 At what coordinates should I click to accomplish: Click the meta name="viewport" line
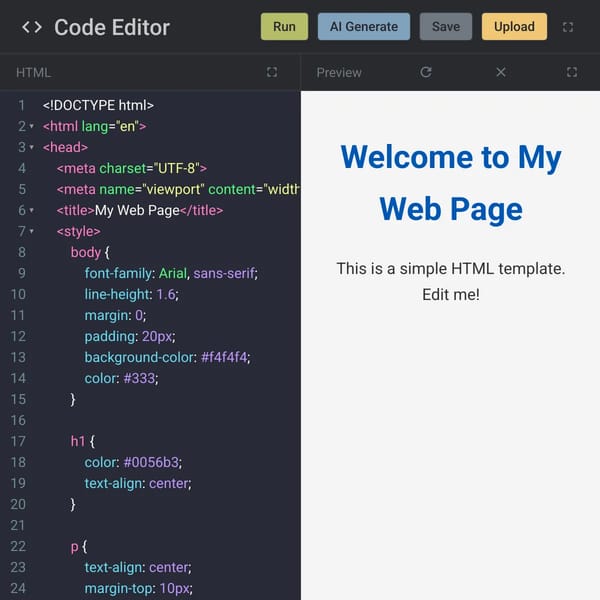tap(178, 189)
